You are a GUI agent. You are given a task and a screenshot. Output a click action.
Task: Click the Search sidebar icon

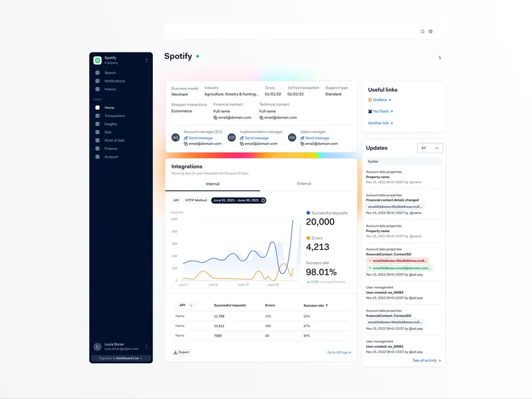[97, 72]
